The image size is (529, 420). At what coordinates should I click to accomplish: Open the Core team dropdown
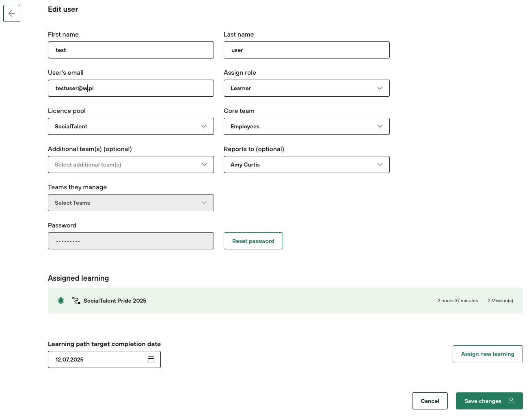point(307,126)
